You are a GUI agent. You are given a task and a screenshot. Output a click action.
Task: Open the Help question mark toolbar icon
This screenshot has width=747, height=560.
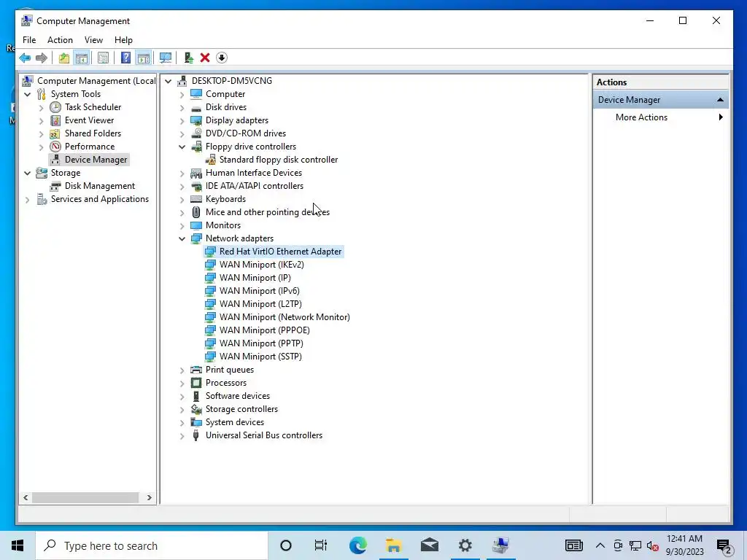(x=125, y=58)
